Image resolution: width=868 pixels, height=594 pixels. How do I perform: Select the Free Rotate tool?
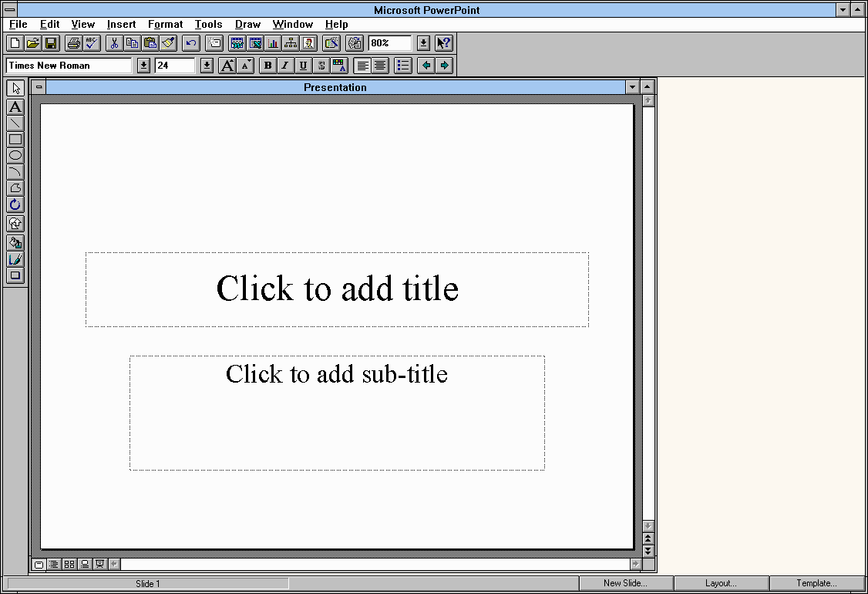15,204
